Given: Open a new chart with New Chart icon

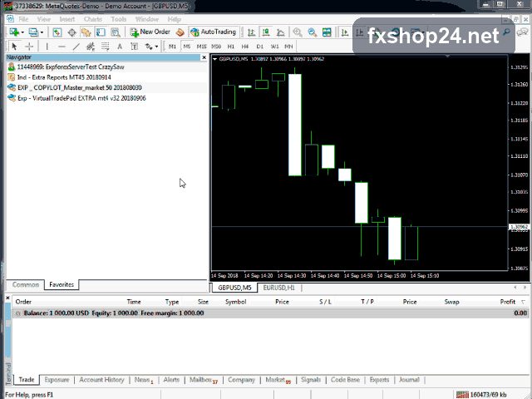Looking at the screenshot, I should click(x=14, y=32).
